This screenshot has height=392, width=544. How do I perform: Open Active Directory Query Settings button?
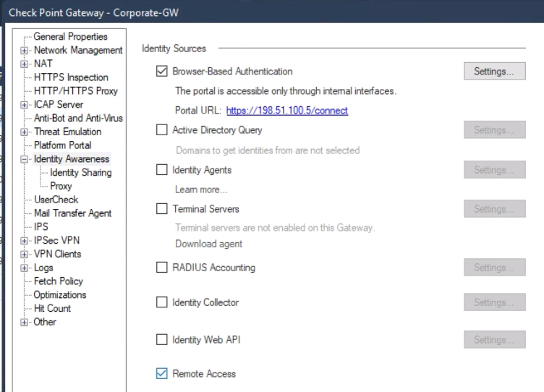[494, 129]
